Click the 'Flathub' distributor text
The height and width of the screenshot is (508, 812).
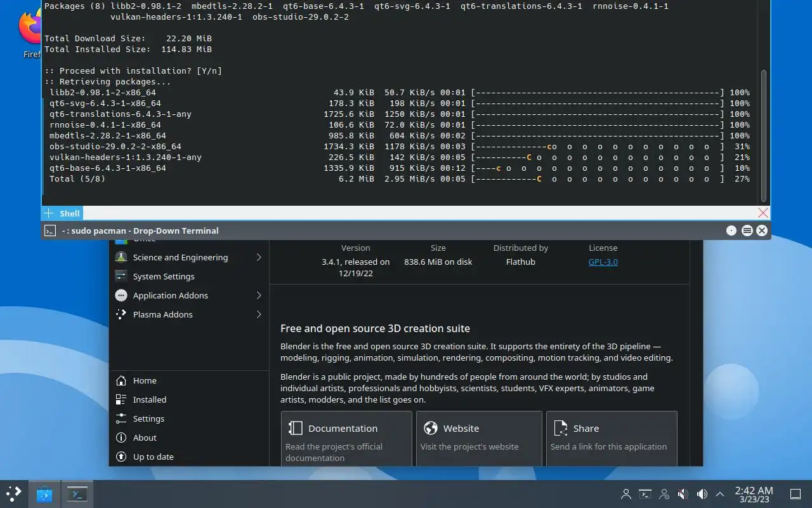(521, 262)
